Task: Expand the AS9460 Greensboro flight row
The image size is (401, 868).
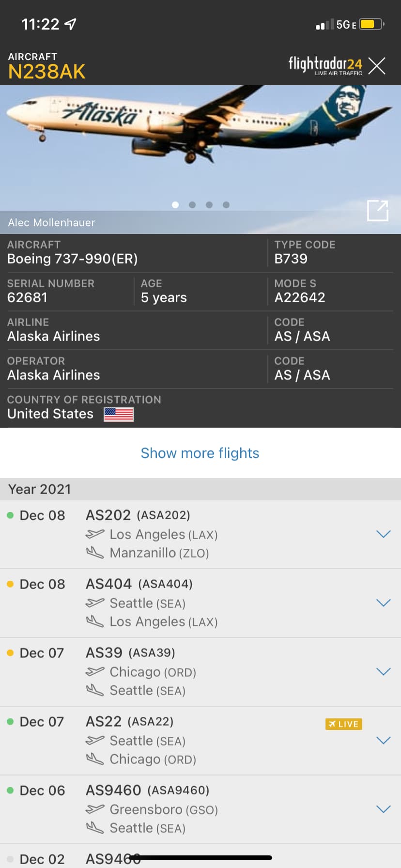Action: 383,809
